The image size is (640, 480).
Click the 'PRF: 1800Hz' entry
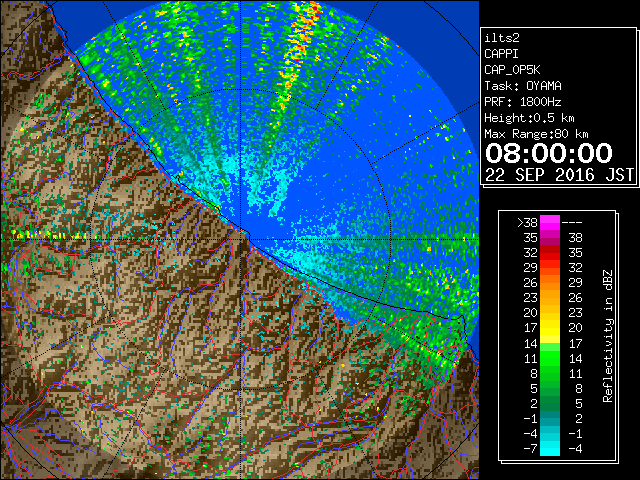[x=523, y=102]
